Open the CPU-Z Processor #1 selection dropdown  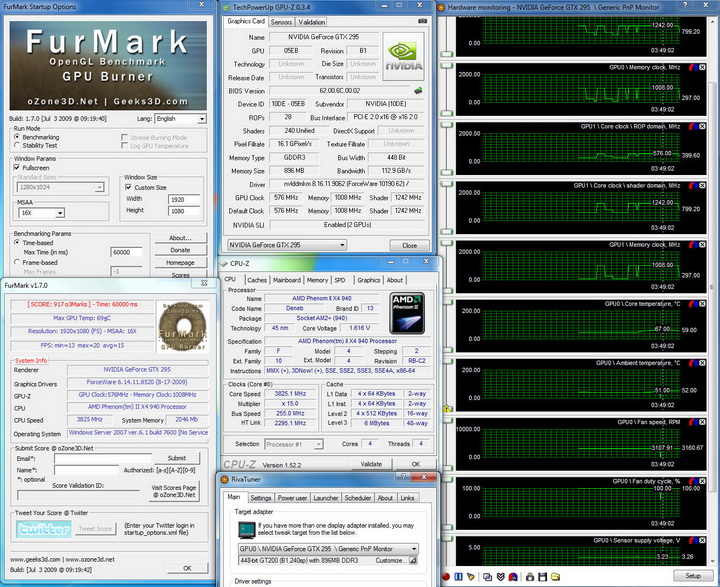[x=294, y=444]
